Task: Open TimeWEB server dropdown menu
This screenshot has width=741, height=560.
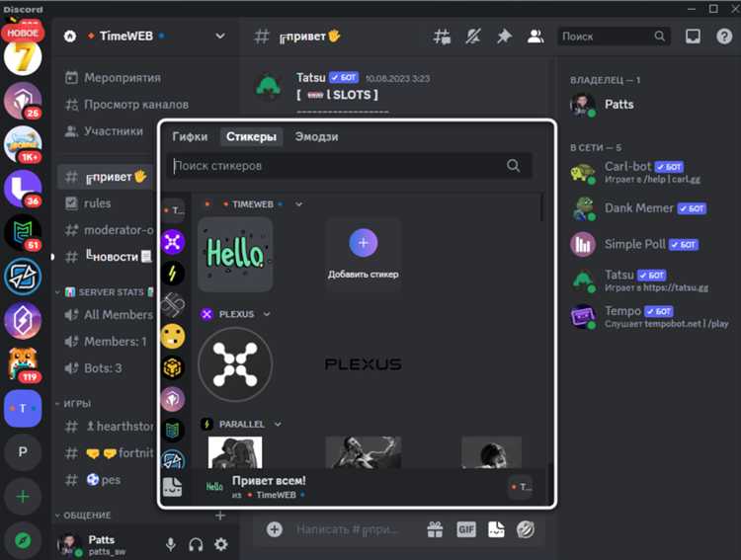Action: pyautogui.click(x=219, y=36)
